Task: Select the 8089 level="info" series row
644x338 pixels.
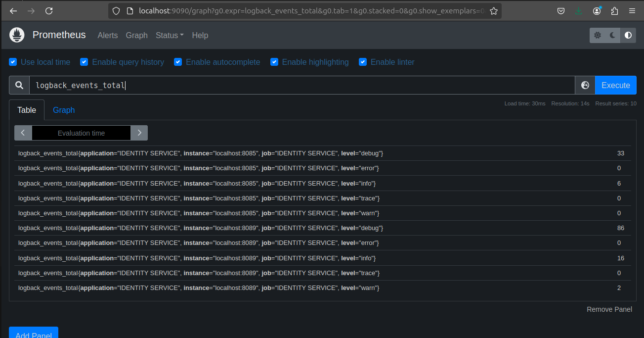Action: [323, 258]
